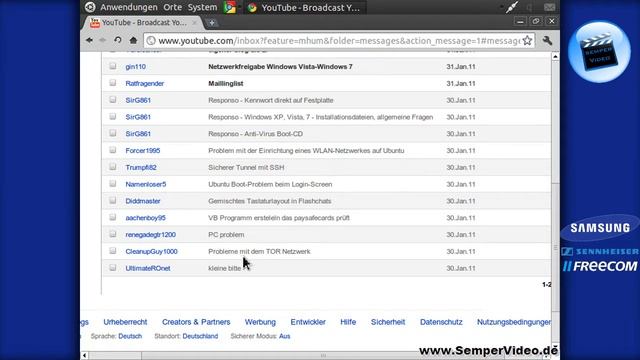Open the Urheberrecht footer link

tap(125, 322)
